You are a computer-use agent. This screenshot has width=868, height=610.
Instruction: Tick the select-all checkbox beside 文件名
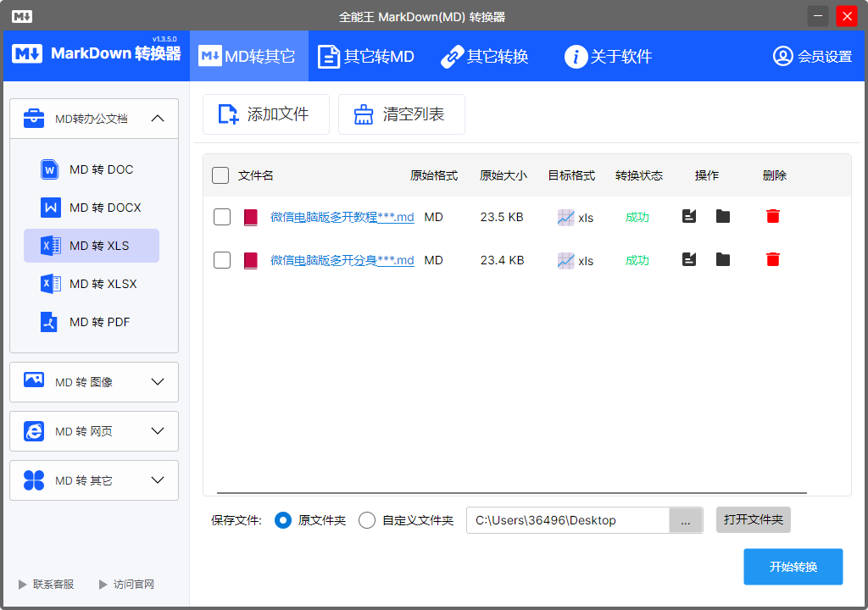[x=220, y=175]
